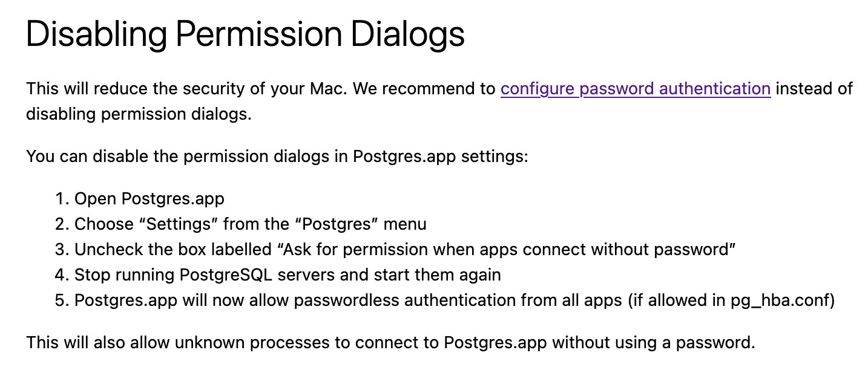Click the sentence "You can disable the permission dialogs"
The width and height of the screenshot is (868, 370).
277,157
